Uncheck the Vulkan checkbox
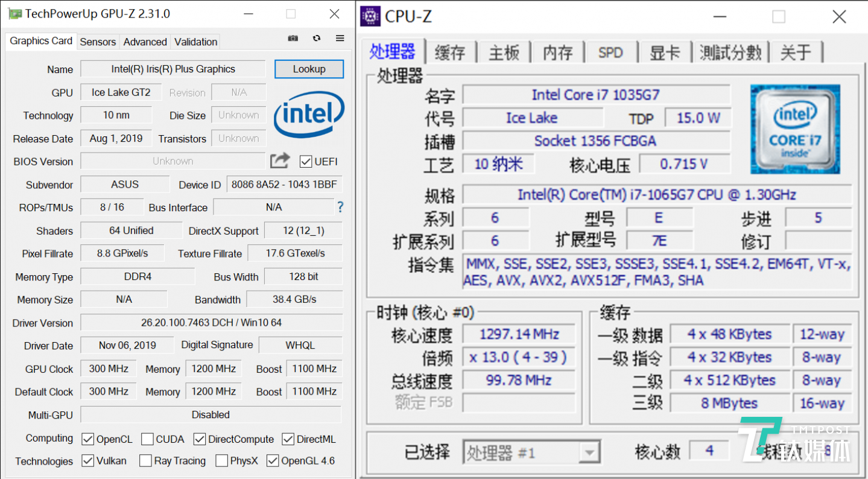Viewport: 868px width, 479px height. click(87, 460)
